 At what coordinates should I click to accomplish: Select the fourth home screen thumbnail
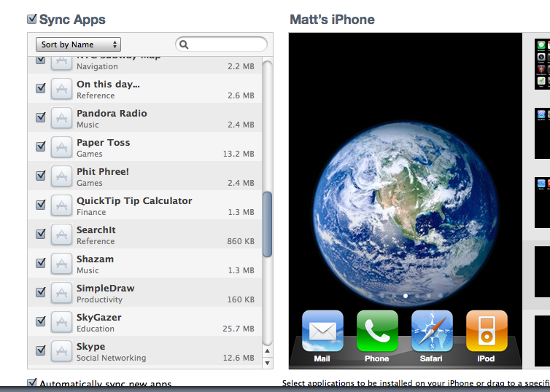pos(542,272)
